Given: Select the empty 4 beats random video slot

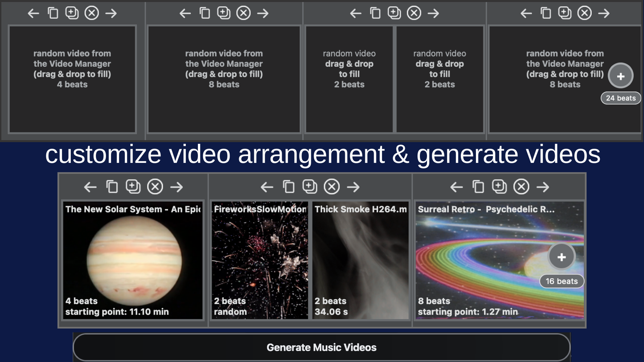Looking at the screenshot, I should tap(72, 79).
